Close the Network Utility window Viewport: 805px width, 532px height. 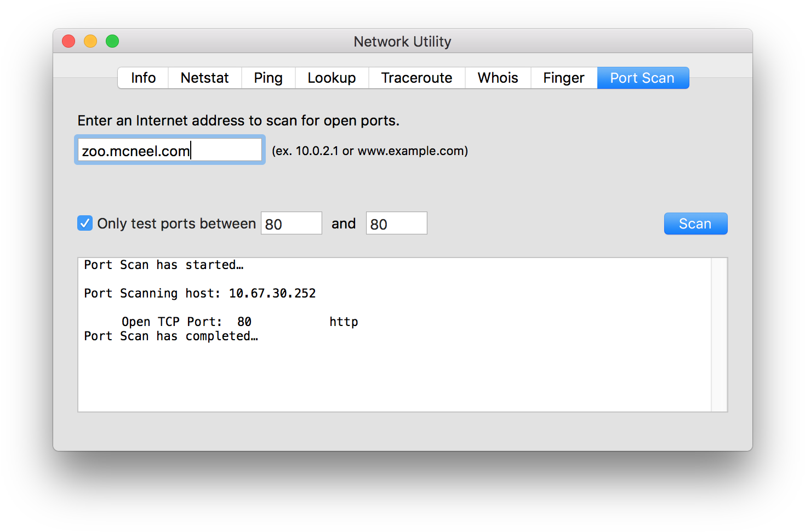[68, 41]
